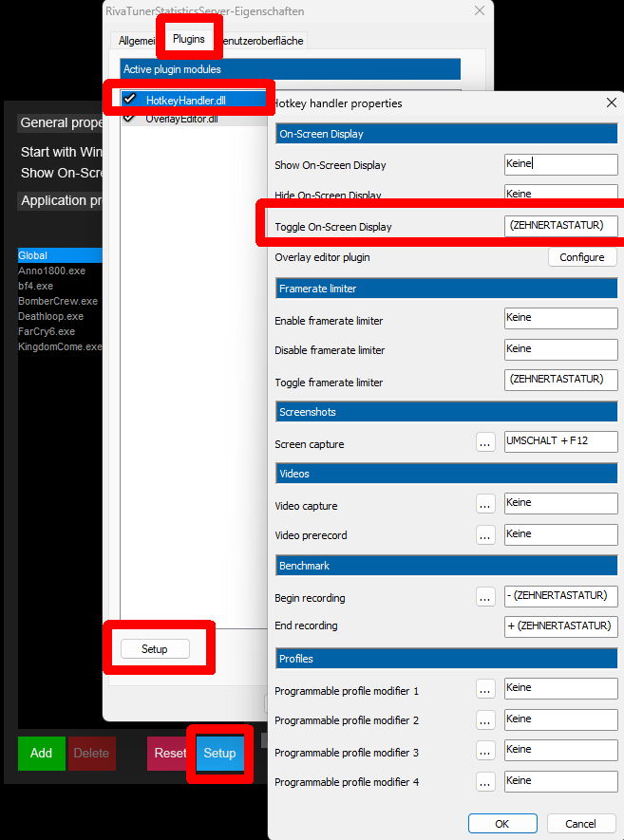624x840 pixels.
Task: Open Screen capture options ellipsis button
Action: [485, 443]
